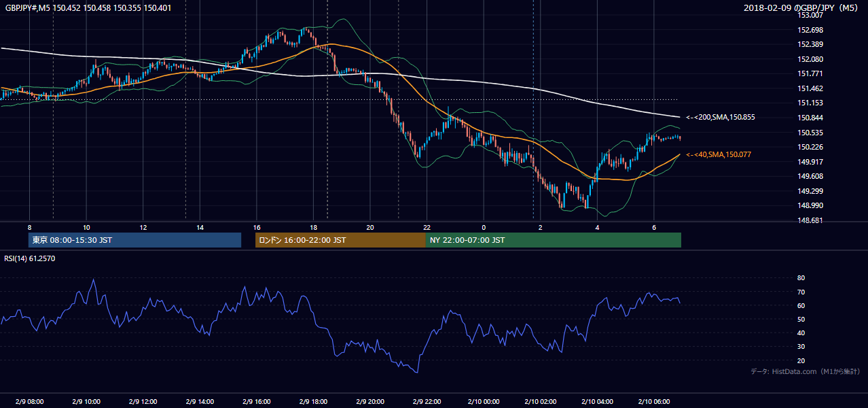868x408 pixels.
Task: Click the RSI scale value 50
Action: (x=801, y=319)
